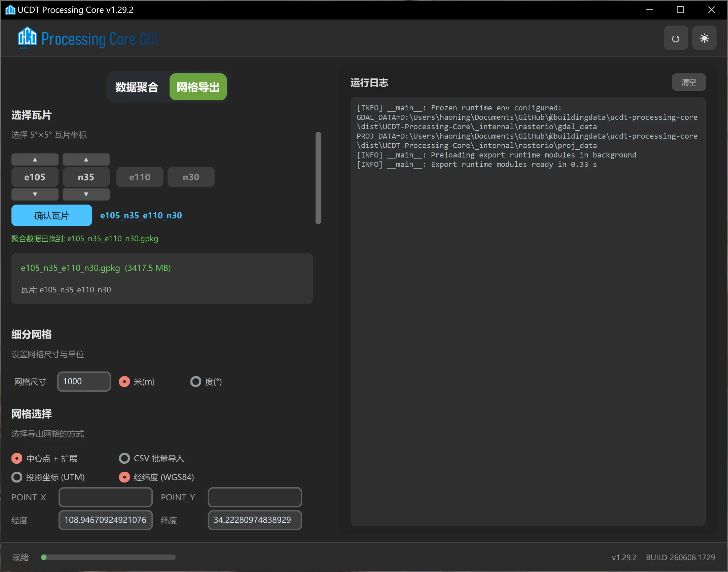Image resolution: width=728 pixels, height=572 pixels.
Task: Click the 运行日志 log panel heading
Action: (369, 82)
